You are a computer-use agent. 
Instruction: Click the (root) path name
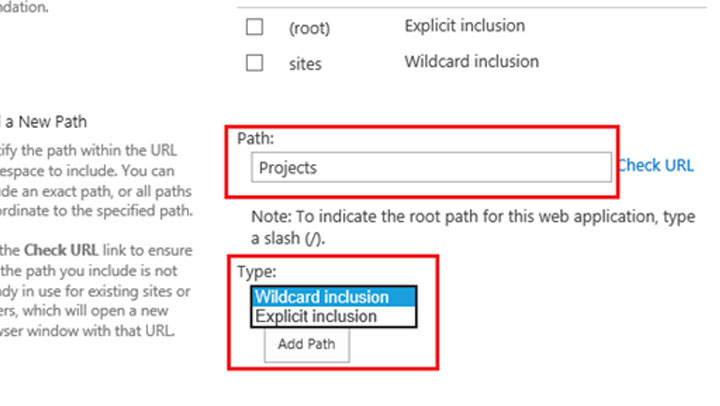point(309,28)
